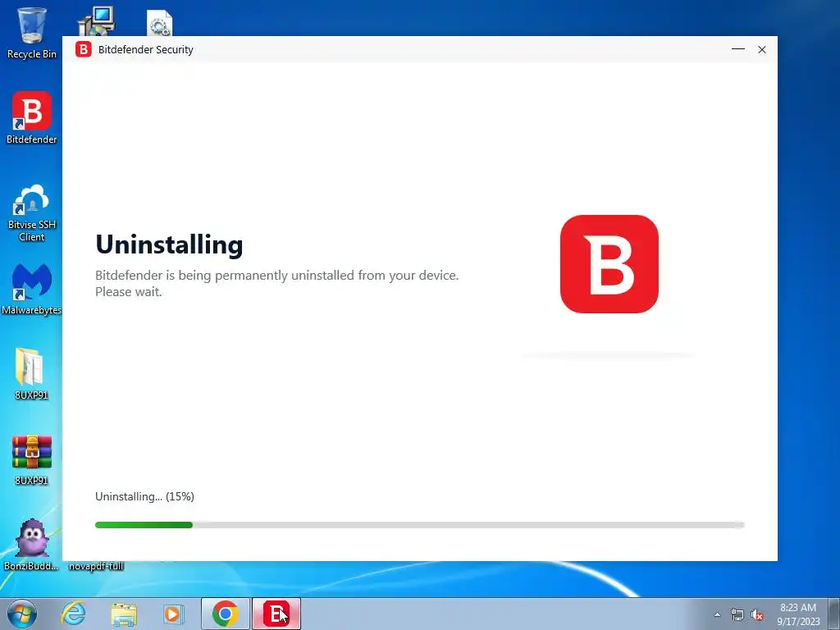Select the Malwarebytes desktop shortcut
840x630 pixels.
[x=32, y=290]
